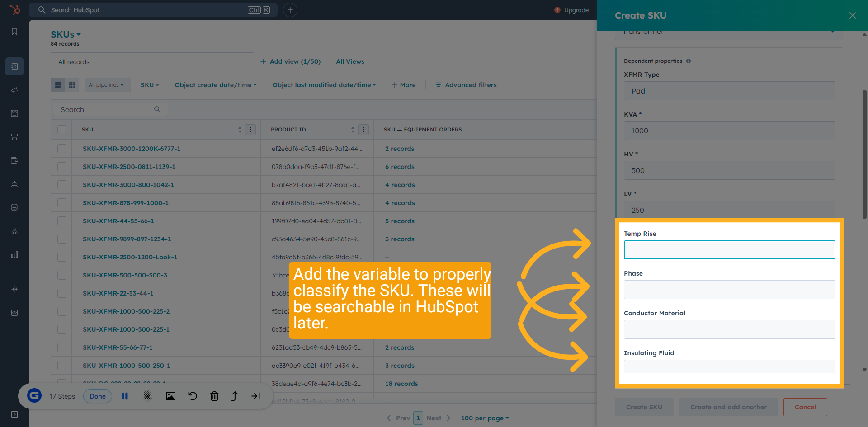Check the box for SKU-XFMR-3000-800-1042-1

(62, 185)
